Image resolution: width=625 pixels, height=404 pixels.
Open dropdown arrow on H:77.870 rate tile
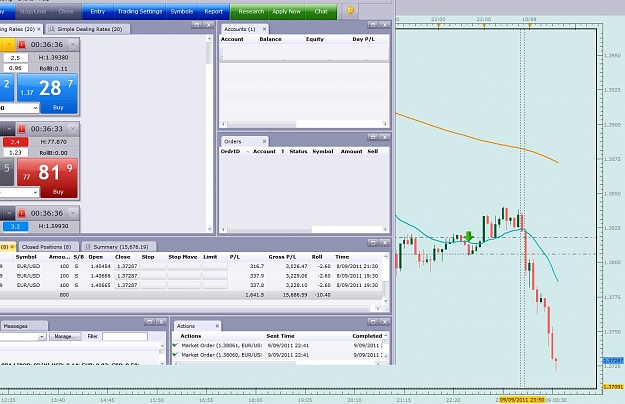(x=9, y=129)
